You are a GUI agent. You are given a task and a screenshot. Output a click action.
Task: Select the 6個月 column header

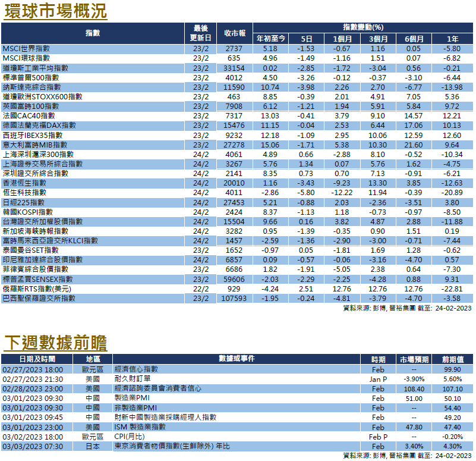414,39
